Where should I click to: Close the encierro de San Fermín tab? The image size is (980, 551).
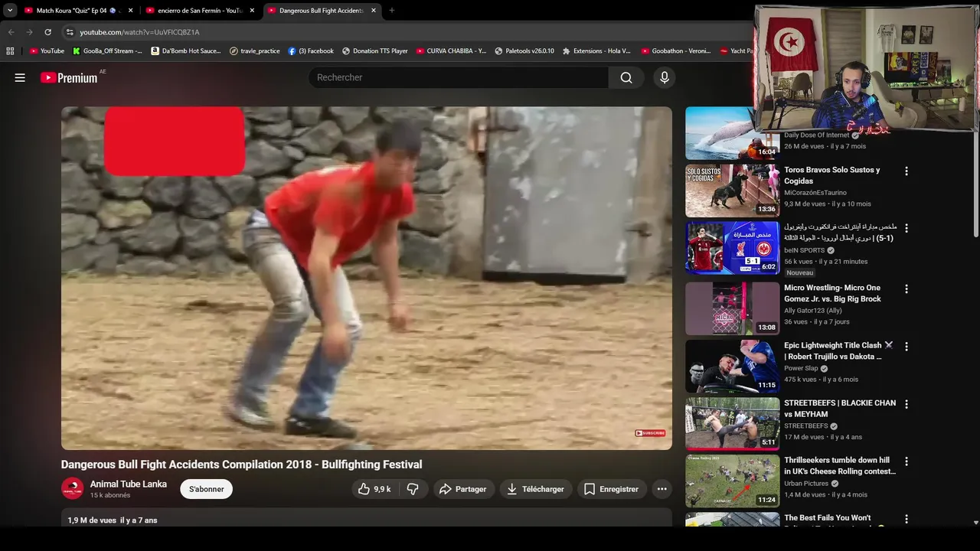tap(253, 11)
